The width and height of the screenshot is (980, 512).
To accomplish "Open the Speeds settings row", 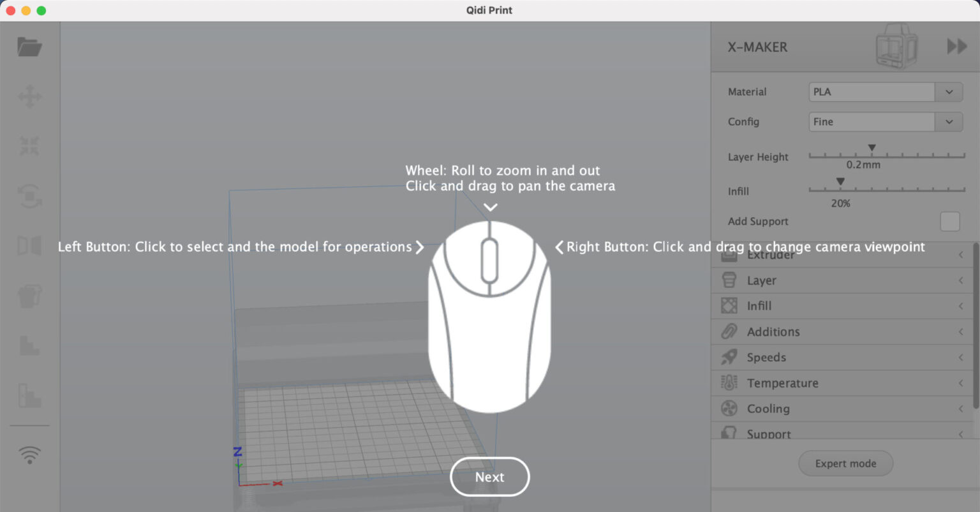I will point(842,358).
